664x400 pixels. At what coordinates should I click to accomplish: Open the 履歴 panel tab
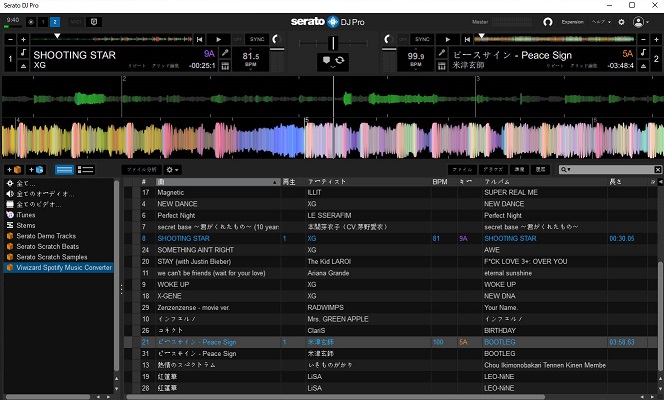(x=540, y=169)
